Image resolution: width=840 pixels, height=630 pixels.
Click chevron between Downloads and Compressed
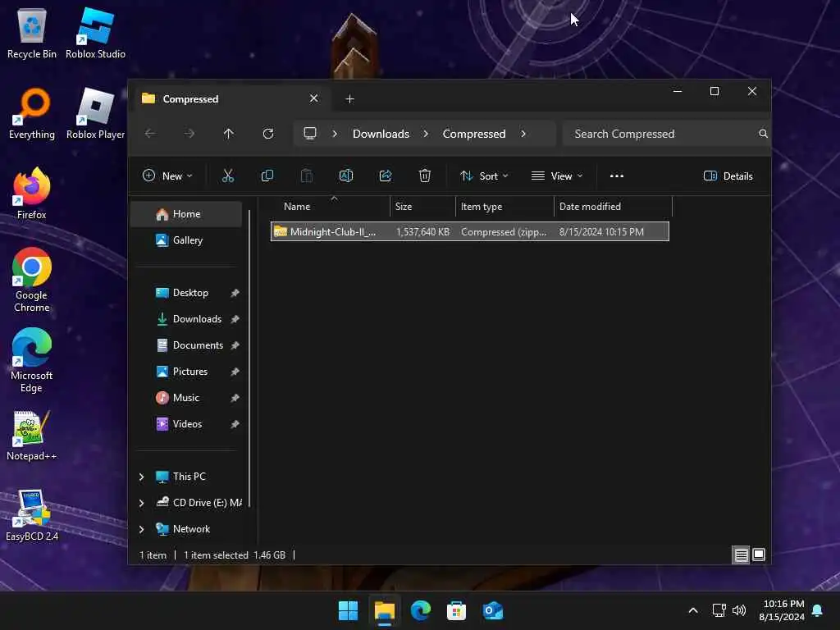pos(426,134)
